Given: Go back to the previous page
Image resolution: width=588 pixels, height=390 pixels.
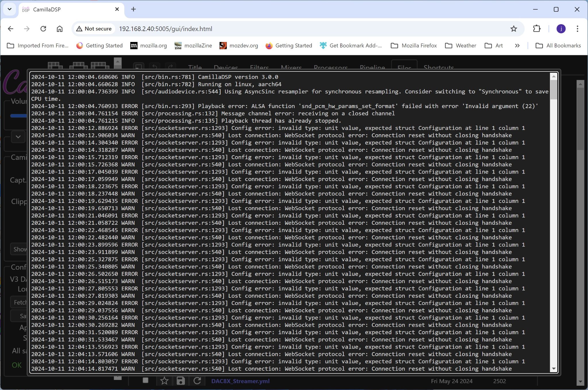Looking at the screenshot, I should [x=11, y=29].
